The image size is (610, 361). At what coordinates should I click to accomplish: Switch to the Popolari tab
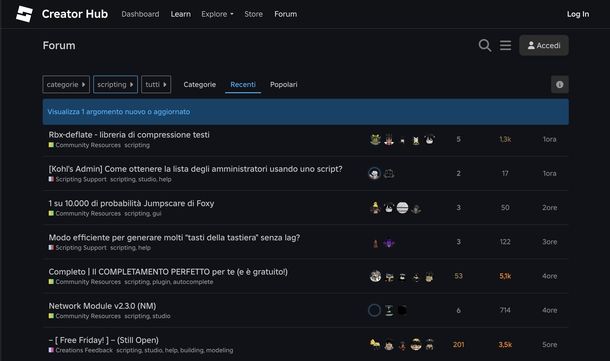click(284, 84)
